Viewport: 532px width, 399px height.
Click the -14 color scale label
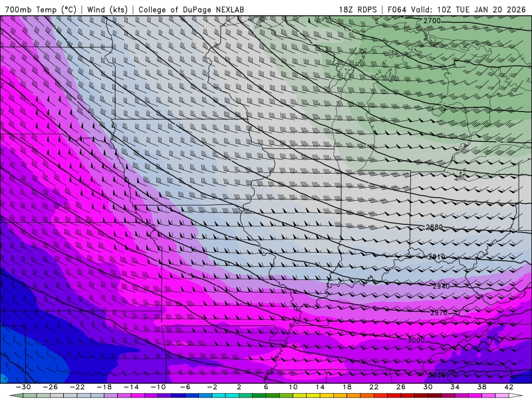pos(131,387)
